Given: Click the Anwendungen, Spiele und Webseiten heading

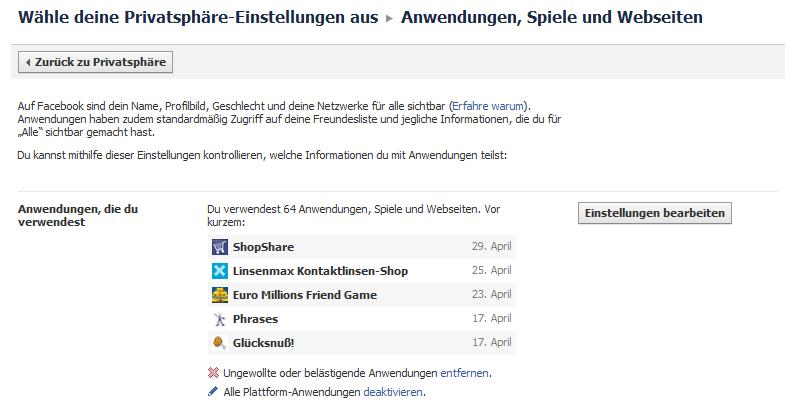Looking at the screenshot, I should 551,17.
